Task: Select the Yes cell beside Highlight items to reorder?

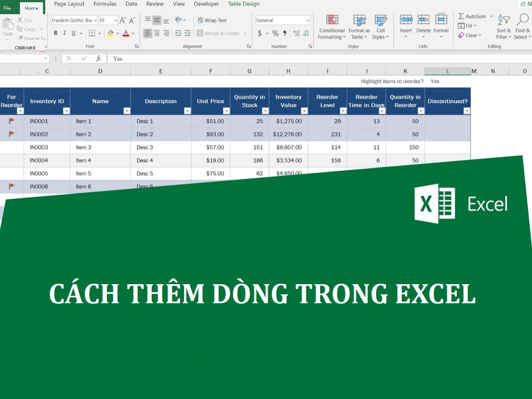Action: tap(448, 81)
